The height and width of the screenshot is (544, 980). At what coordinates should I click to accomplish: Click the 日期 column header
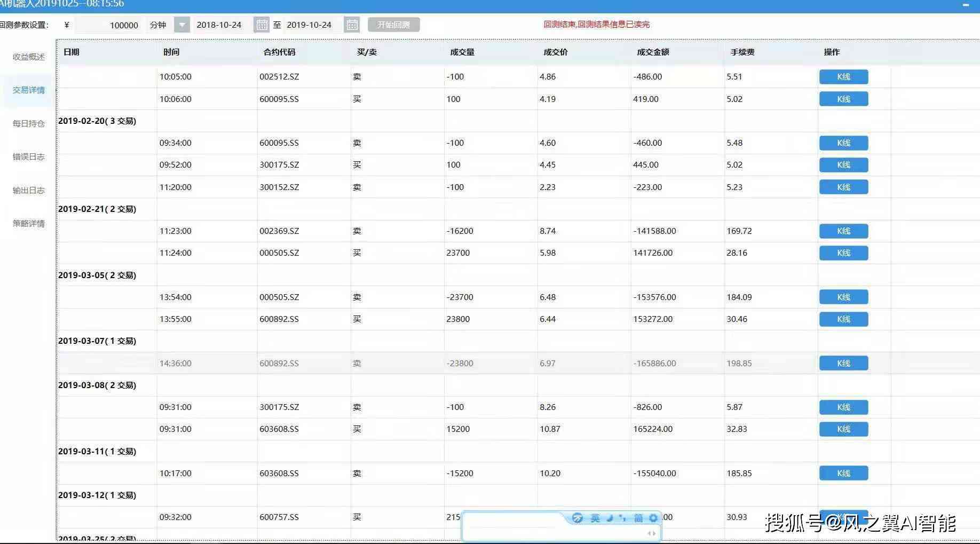[71, 52]
